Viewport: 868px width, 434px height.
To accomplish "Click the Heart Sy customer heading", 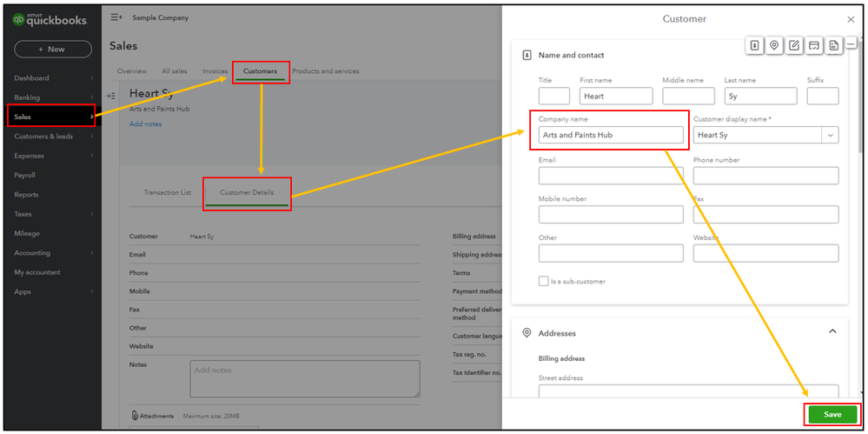I will [x=151, y=94].
